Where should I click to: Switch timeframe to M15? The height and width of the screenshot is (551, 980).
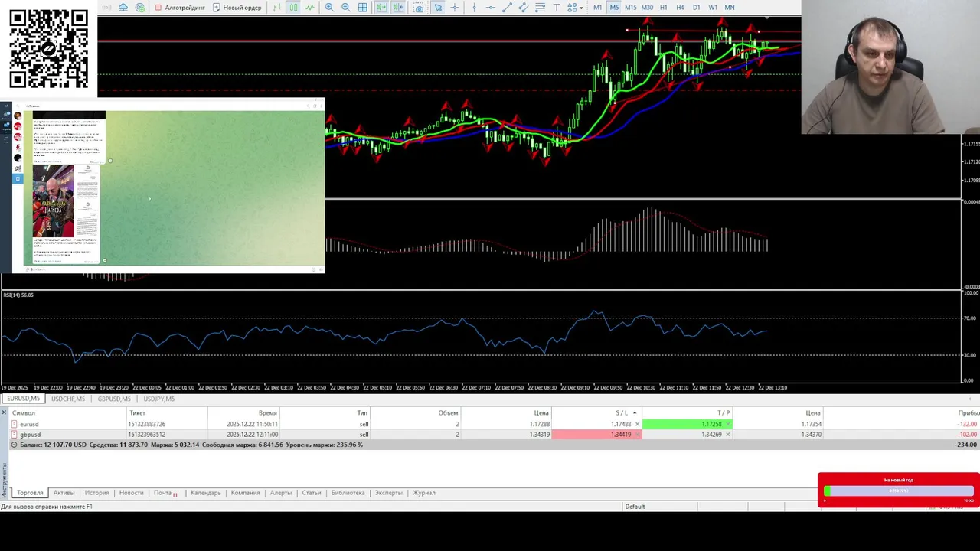[630, 7]
